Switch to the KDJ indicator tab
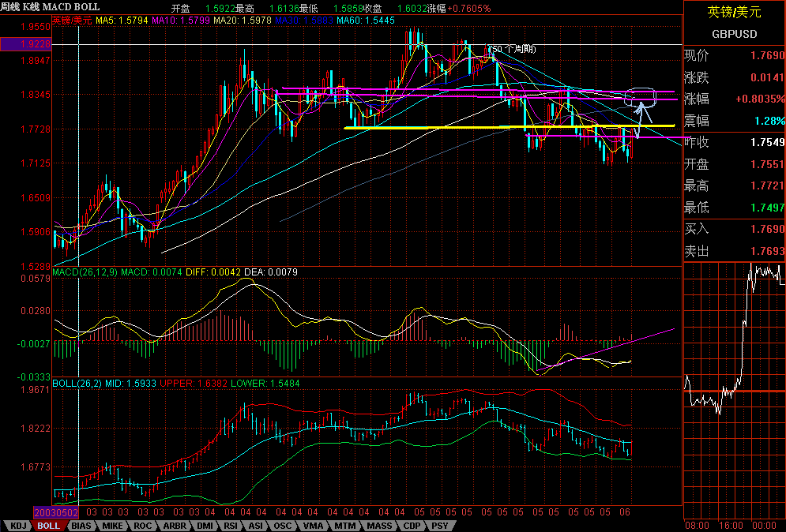This screenshot has width=786, height=532. [x=18, y=526]
